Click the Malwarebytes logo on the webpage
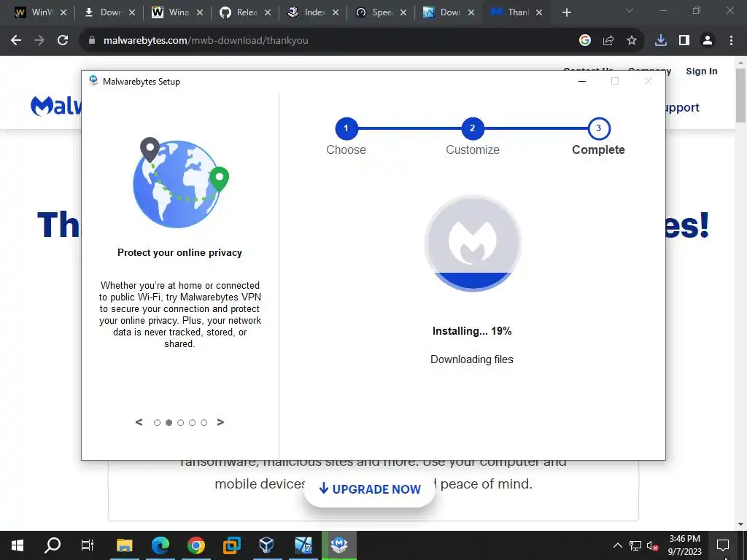This screenshot has width=747, height=560. click(56, 106)
